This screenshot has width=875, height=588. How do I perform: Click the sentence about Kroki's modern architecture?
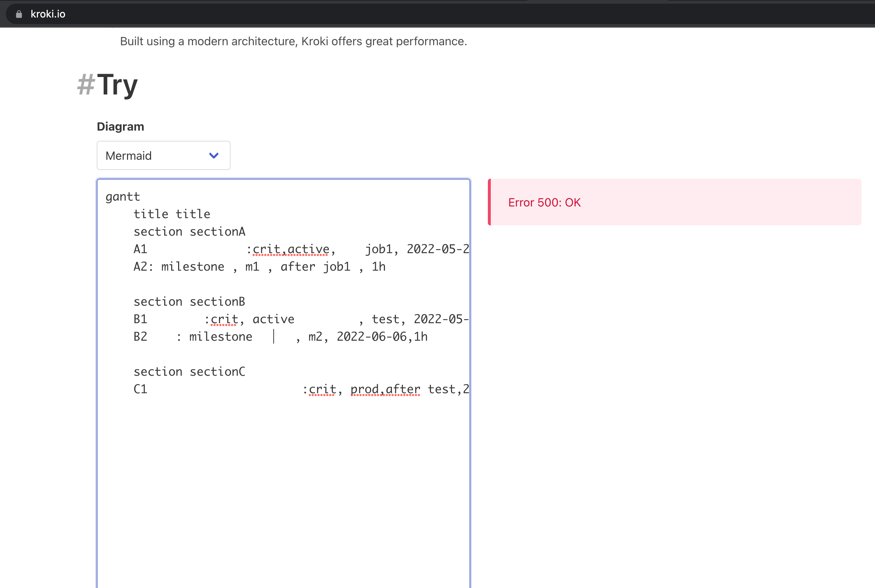tap(293, 41)
